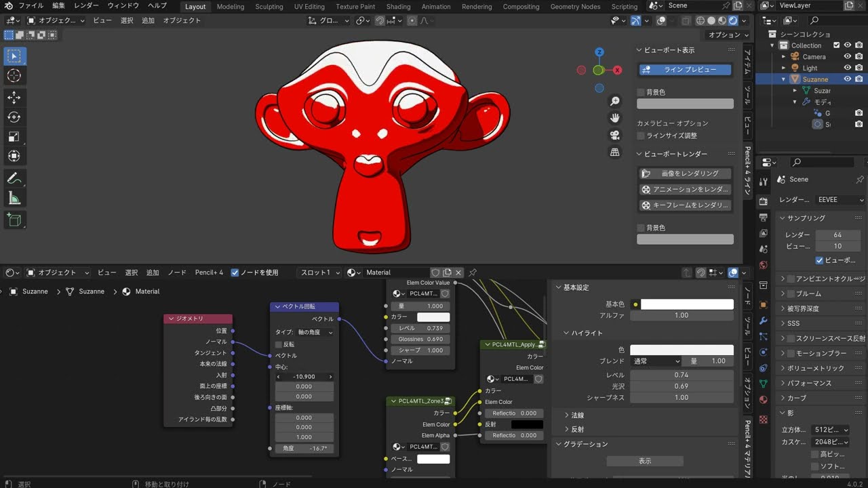Toggle Suzanne visibility eye in outliner
Viewport: 868px width, 488px height.
click(847, 79)
